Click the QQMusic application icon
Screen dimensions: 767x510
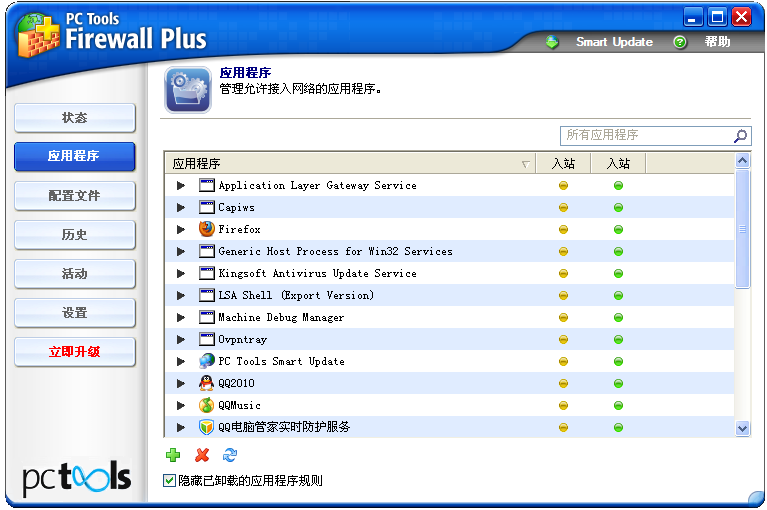coord(207,405)
